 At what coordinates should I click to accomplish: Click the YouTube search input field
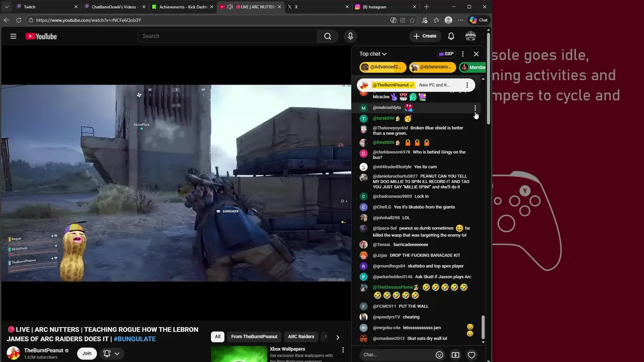point(227,36)
